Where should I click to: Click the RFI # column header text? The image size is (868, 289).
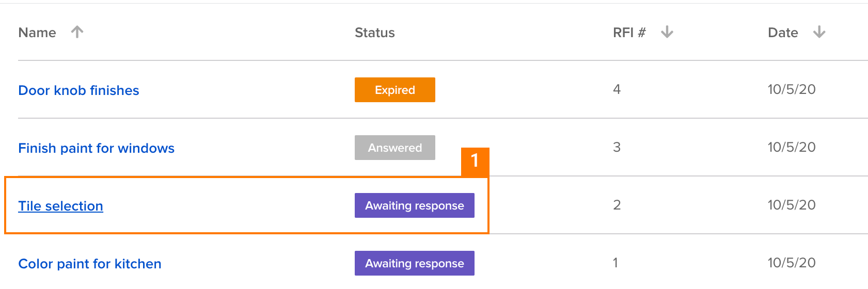point(629,33)
